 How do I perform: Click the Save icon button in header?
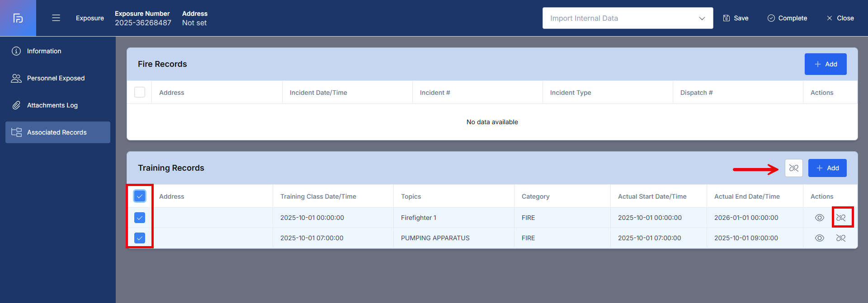(736, 18)
